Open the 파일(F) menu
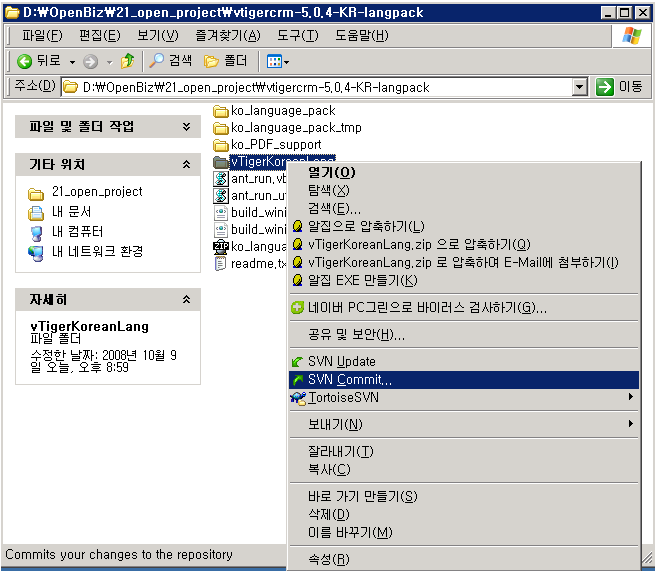Viewport: 656px width, 572px height. pos(42,36)
